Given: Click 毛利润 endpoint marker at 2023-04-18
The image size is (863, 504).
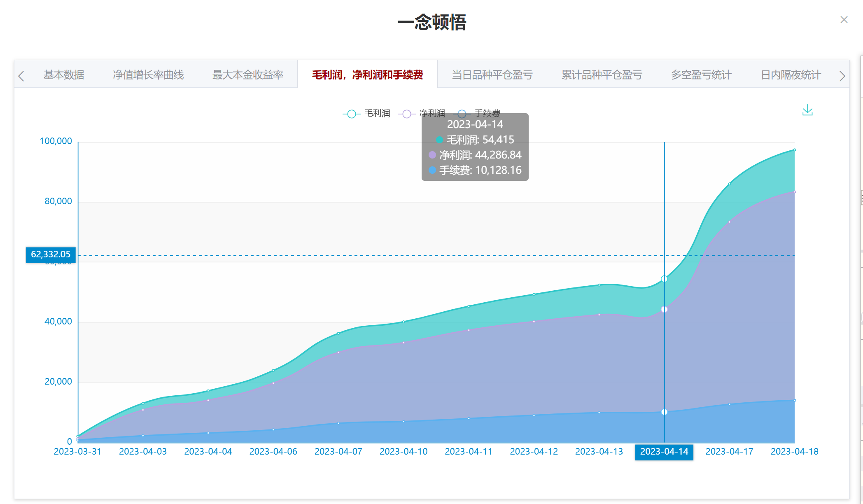Looking at the screenshot, I should click(x=795, y=150).
